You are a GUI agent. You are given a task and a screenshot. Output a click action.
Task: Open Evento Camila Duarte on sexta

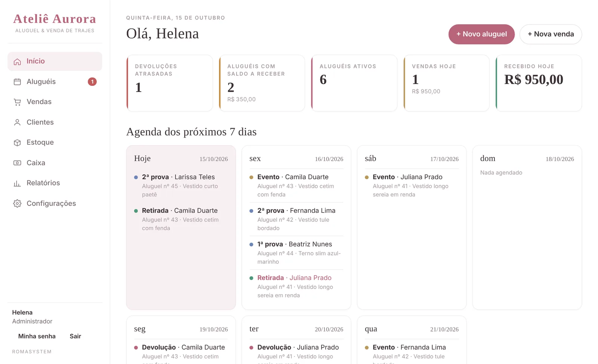tap(296, 186)
